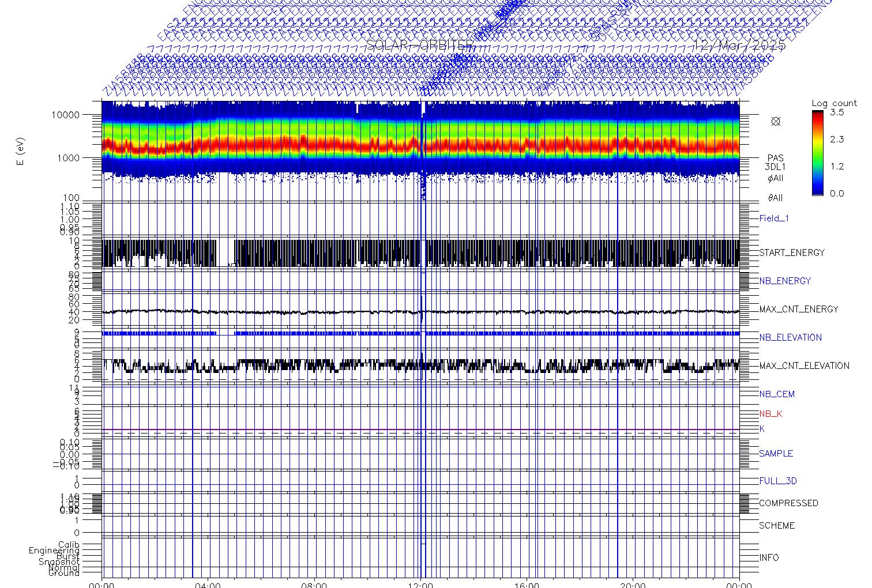Screen dimensions: 872x588
Task: Click the 1000 energy axis tick
Action: coord(69,158)
